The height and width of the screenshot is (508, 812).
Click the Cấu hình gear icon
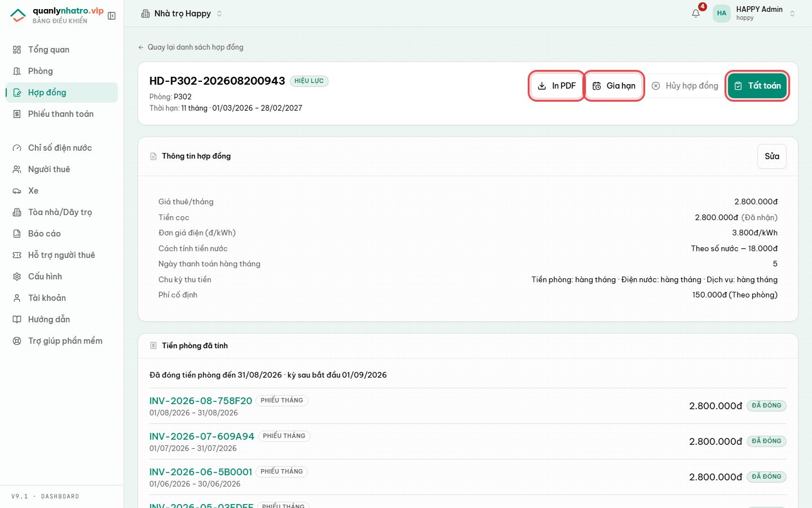tap(17, 277)
